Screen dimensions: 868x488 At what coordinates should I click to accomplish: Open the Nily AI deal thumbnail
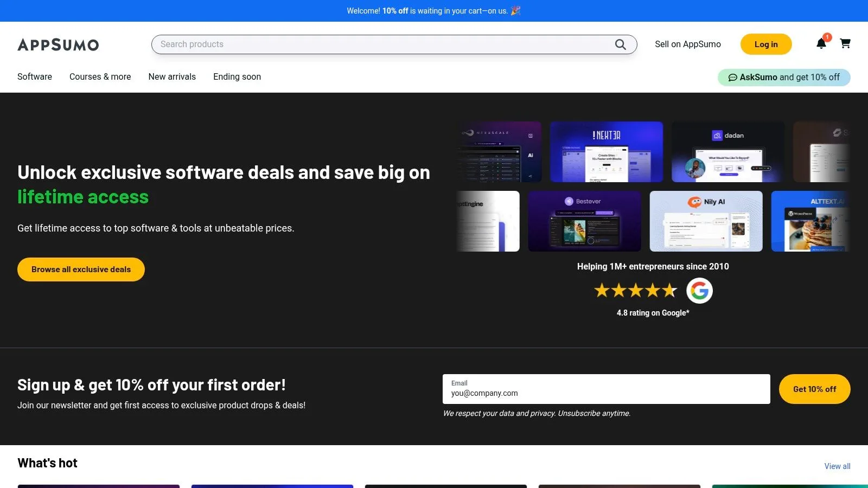pos(706,221)
